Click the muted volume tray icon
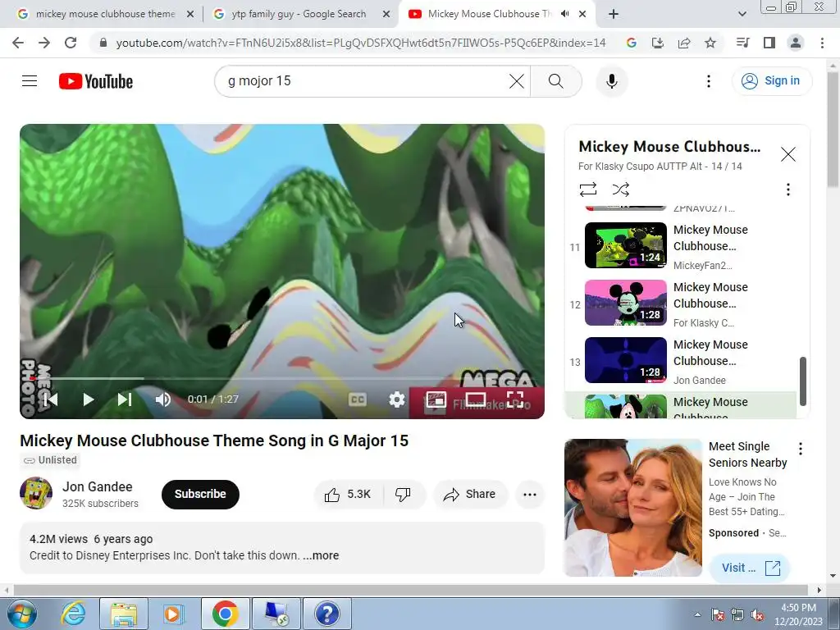840x630 pixels. click(757, 615)
